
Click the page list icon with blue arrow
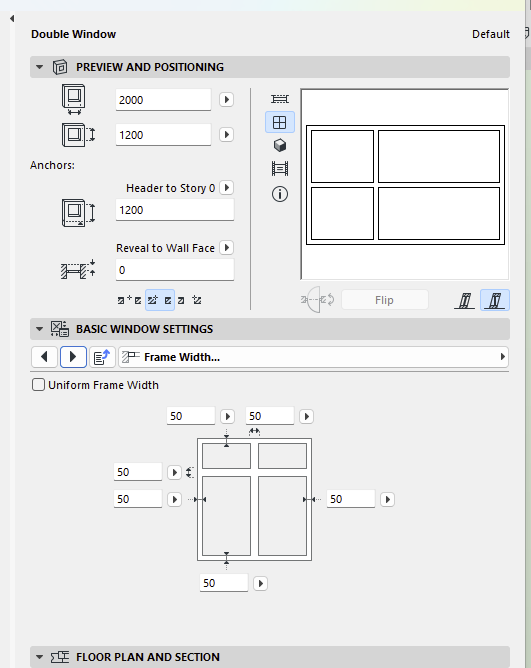pos(102,357)
